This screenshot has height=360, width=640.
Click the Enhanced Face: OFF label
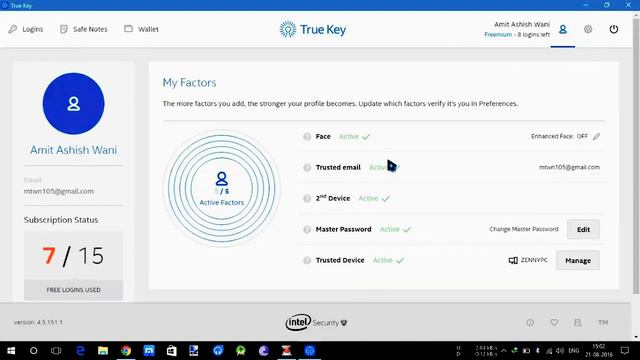pos(559,136)
